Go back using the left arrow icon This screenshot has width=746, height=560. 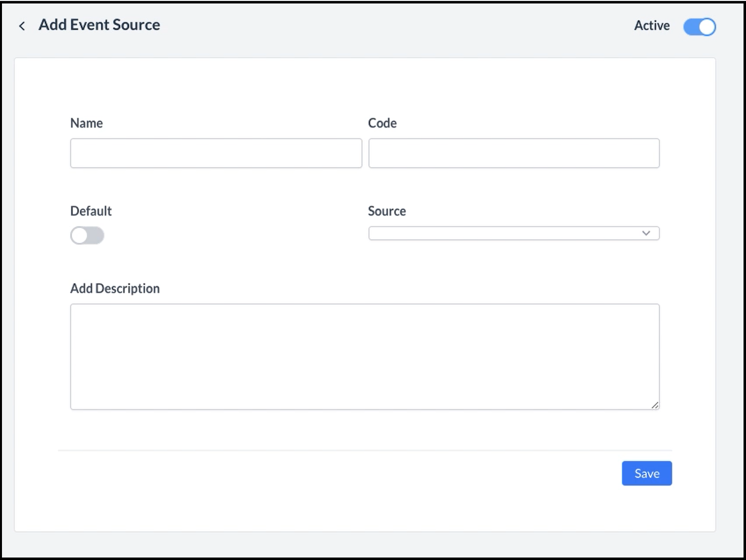22,26
